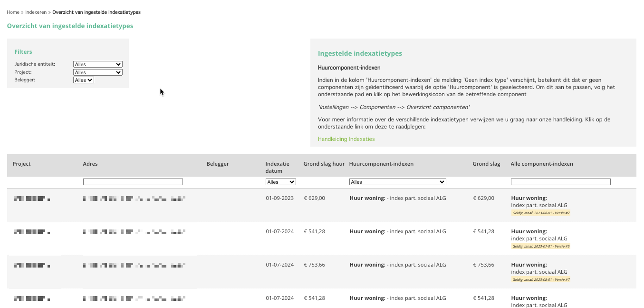The height and width of the screenshot is (308, 644).
Task: Sort the table by the Project column header
Action: click(x=21, y=164)
